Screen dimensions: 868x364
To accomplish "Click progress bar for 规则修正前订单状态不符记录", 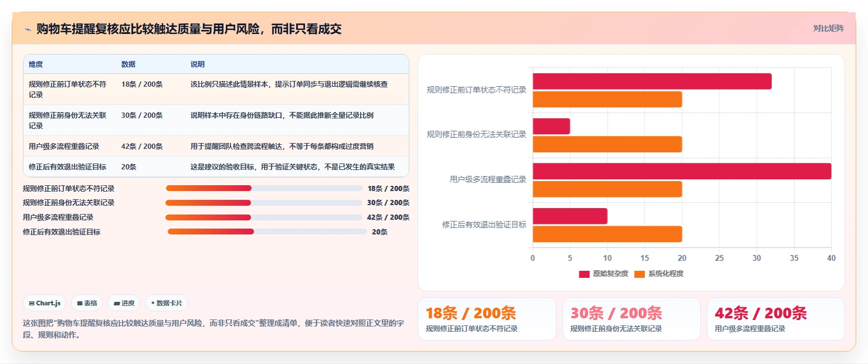I will 264,188.
